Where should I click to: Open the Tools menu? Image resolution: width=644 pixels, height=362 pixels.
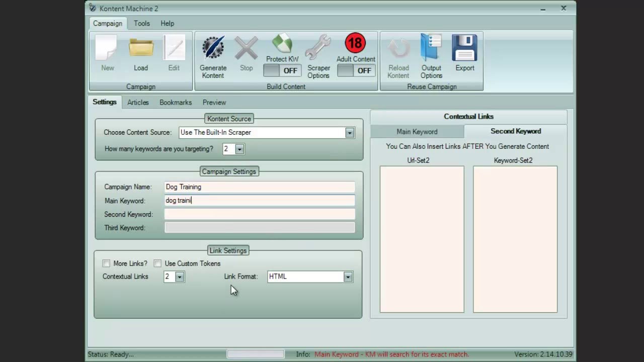pyautogui.click(x=142, y=23)
